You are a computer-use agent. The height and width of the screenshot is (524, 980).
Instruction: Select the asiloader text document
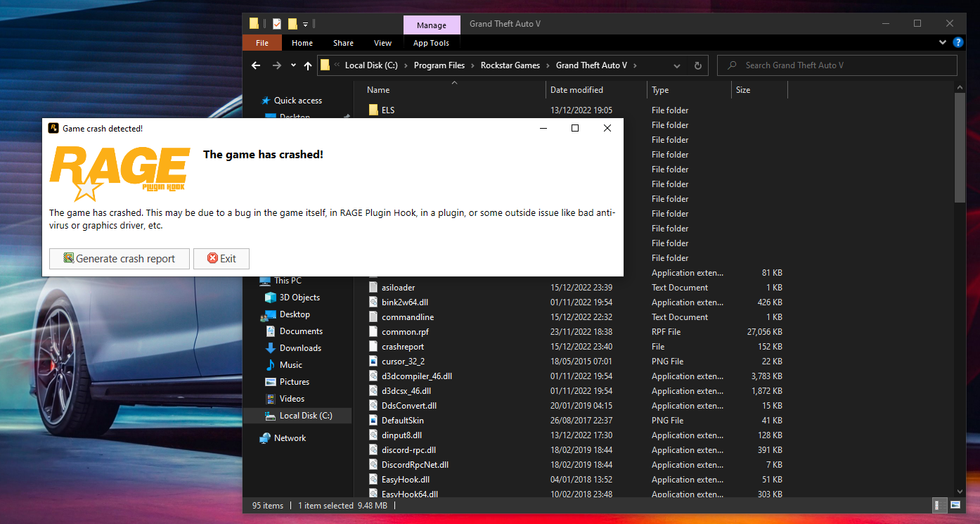pyautogui.click(x=398, y=288)
